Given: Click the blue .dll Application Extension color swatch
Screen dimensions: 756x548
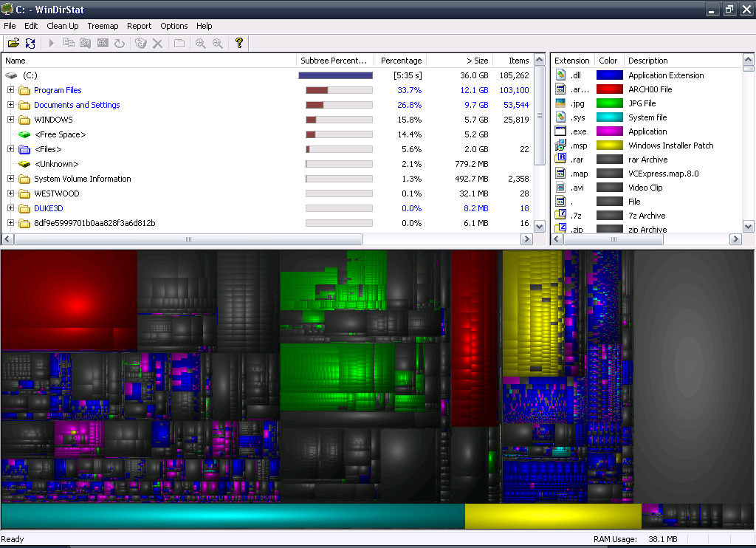Looking at the screenshot, I should (610, 75).
